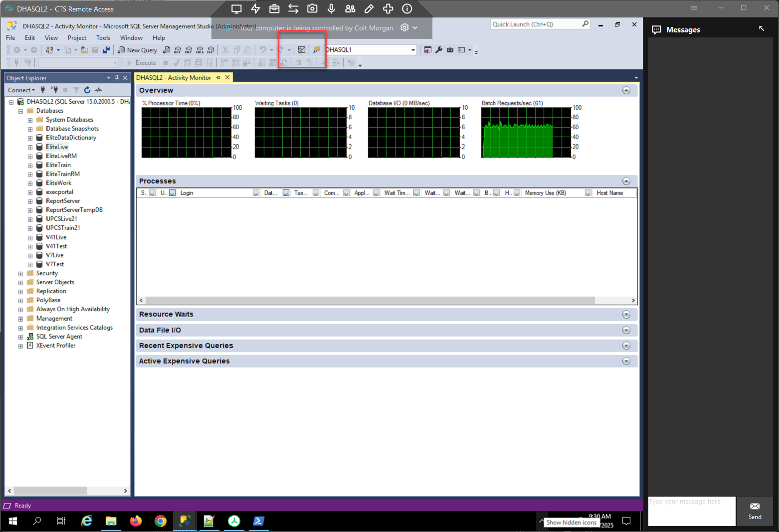Open the Tools menu
The width and height of the screenshot is (779, 532).
(x=103, y=38)
